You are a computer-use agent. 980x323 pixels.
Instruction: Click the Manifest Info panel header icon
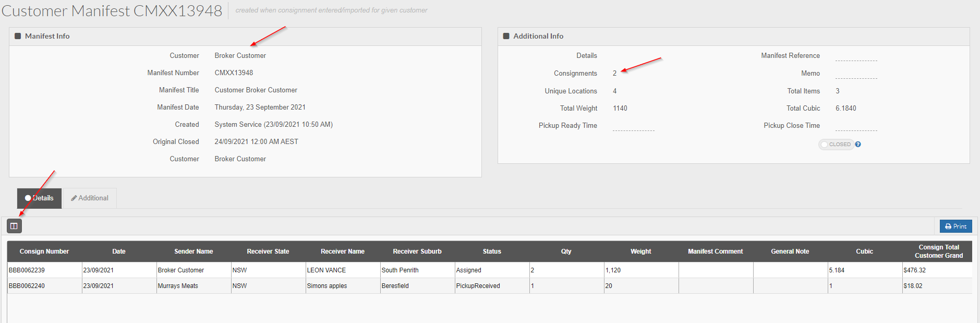[18, 36]
